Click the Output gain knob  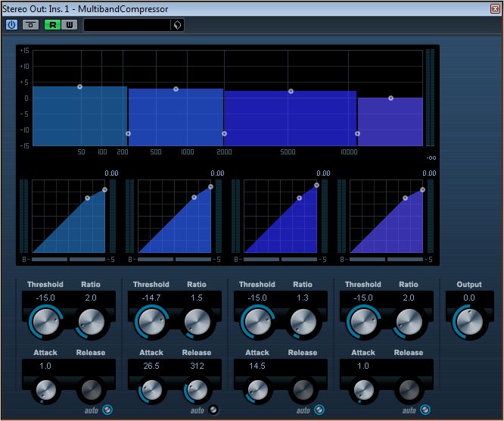(470, 322)
